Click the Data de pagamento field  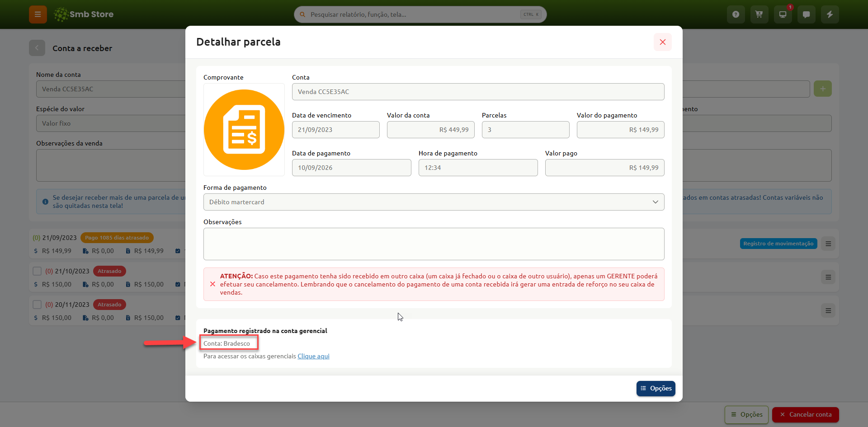[352, 168]
